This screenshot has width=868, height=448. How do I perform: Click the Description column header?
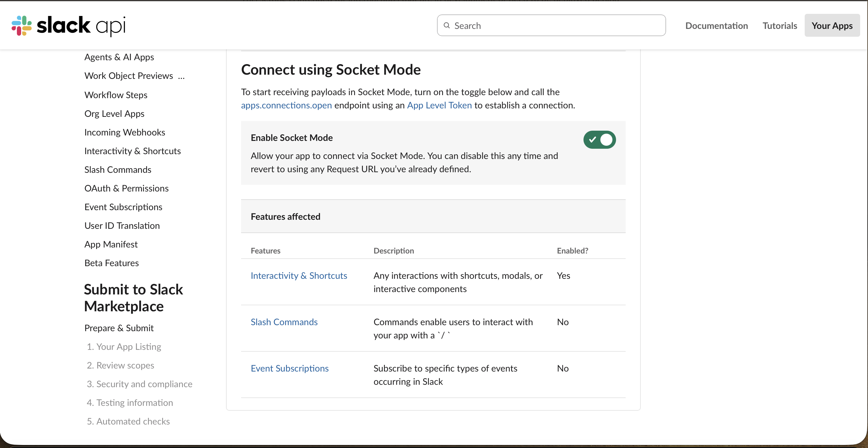(x=394, y=251)
